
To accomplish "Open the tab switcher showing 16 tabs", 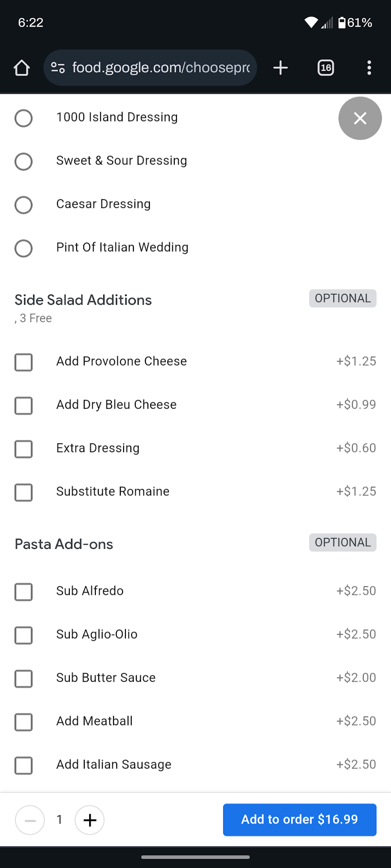I will click(x=326, y=68).
